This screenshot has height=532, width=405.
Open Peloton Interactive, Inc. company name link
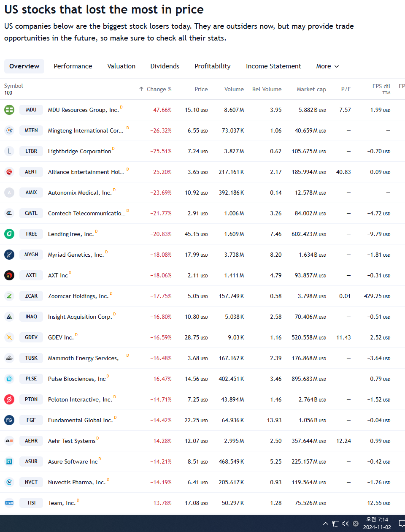click(x=80, y=399)
